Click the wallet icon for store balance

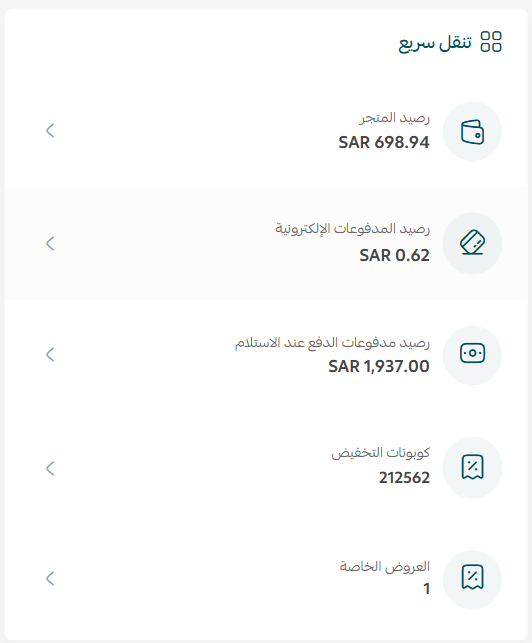coord(472,132)
